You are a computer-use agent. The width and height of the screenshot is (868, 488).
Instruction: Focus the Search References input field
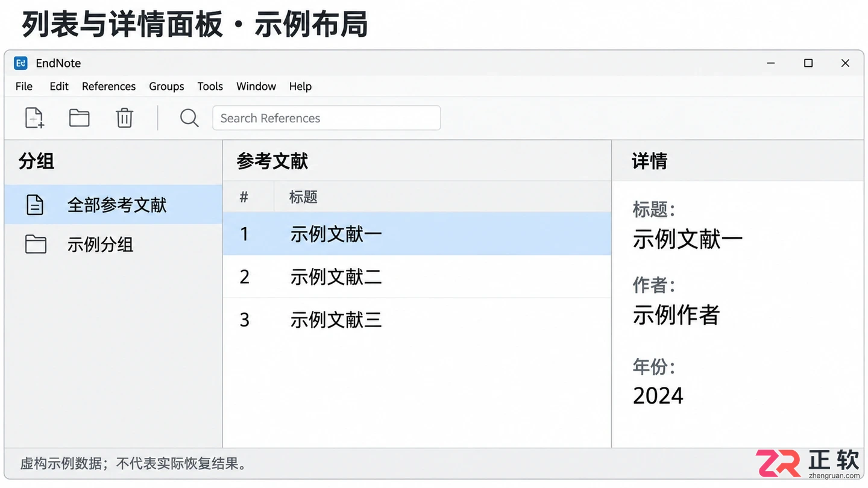point(327,118)
